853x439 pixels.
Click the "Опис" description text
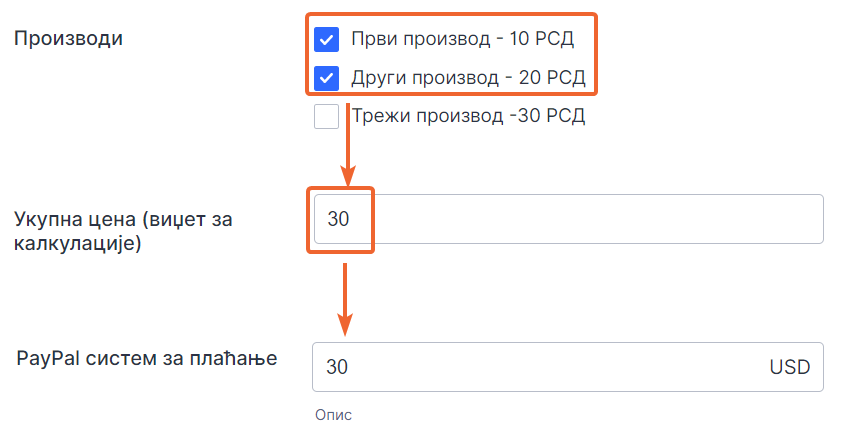tap(333, 414)
